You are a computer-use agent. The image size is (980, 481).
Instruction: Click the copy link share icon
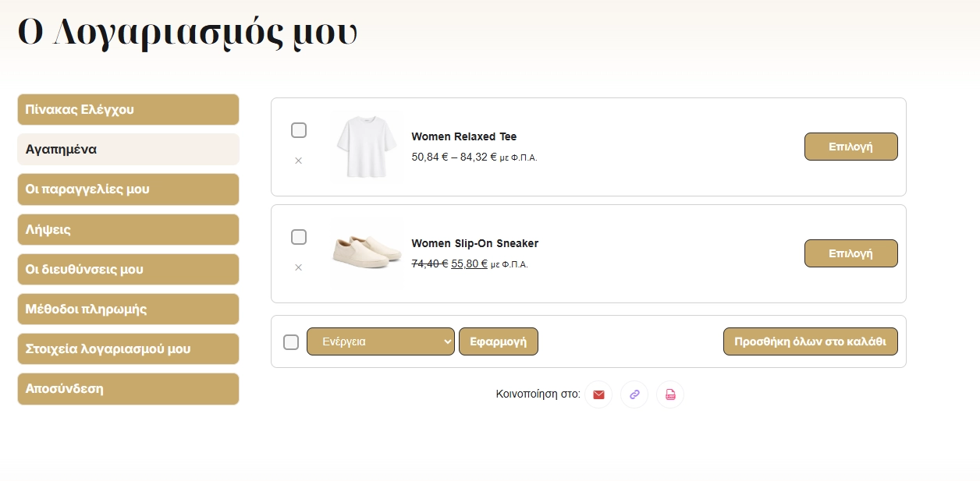point(634,394)
